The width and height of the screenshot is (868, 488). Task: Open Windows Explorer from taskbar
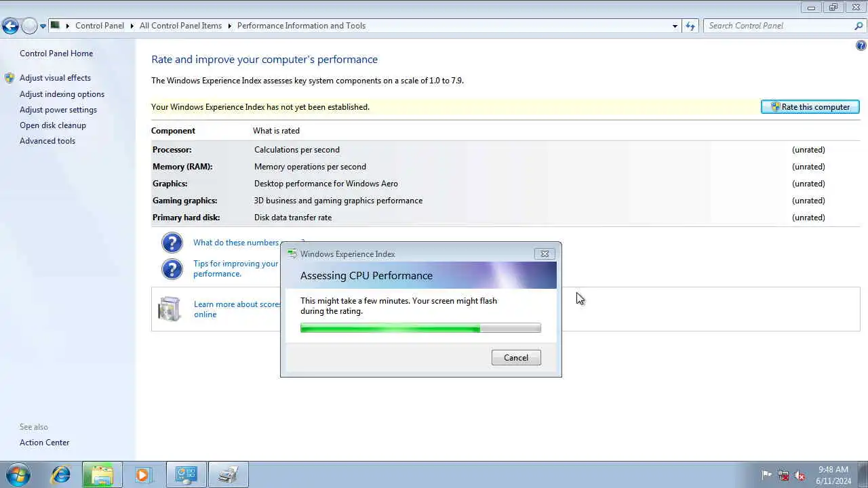point(102,474)
